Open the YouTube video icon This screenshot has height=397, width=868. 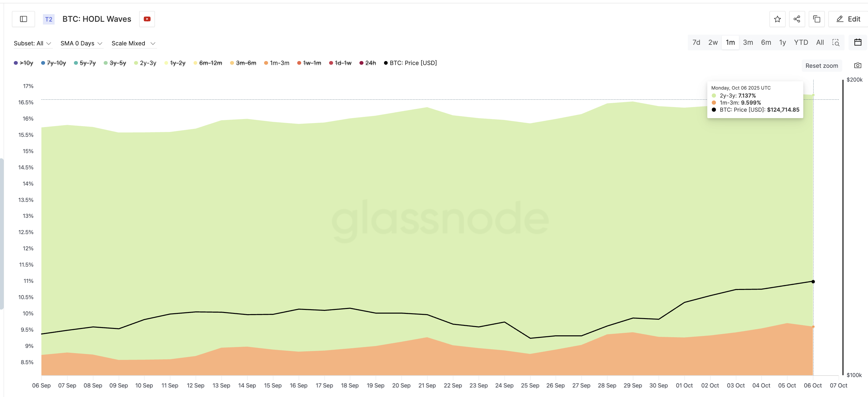[x=147, y=19]
